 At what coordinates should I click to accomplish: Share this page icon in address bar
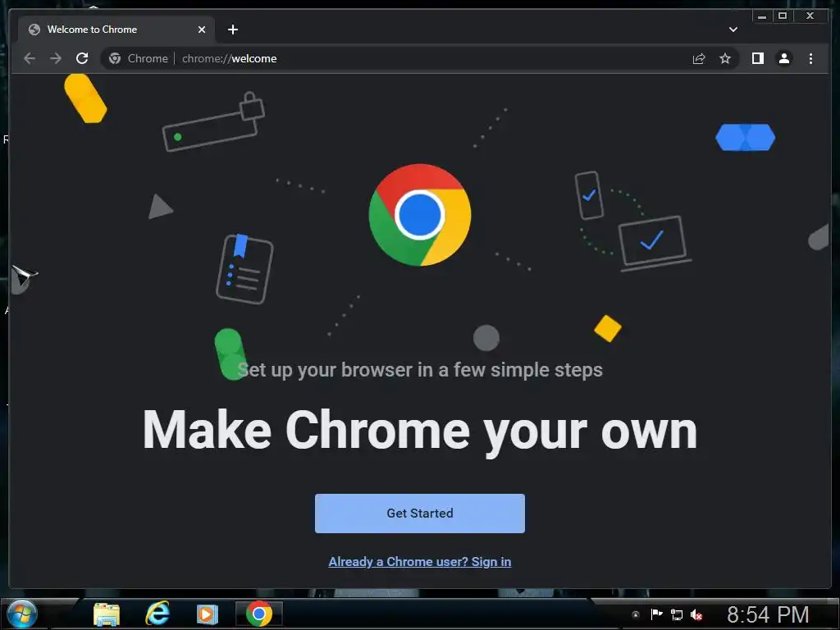click(699, 58)
